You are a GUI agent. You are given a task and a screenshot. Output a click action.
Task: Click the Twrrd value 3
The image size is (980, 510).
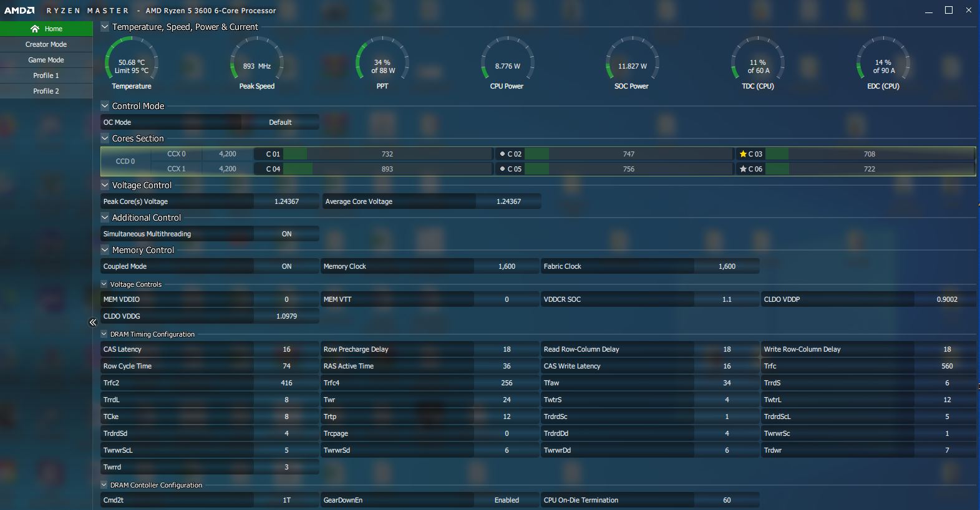286,467
